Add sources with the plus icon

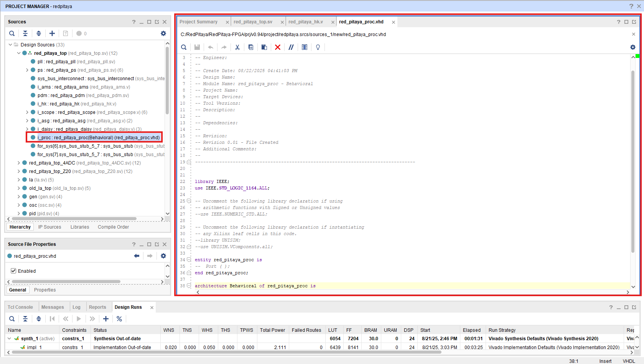[52, 33]
